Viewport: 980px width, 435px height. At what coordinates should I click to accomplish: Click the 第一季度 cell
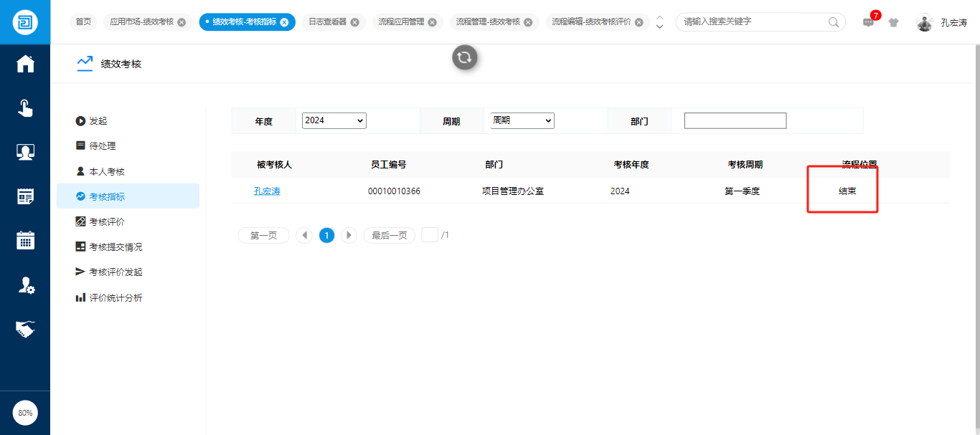tap(742, 191)
